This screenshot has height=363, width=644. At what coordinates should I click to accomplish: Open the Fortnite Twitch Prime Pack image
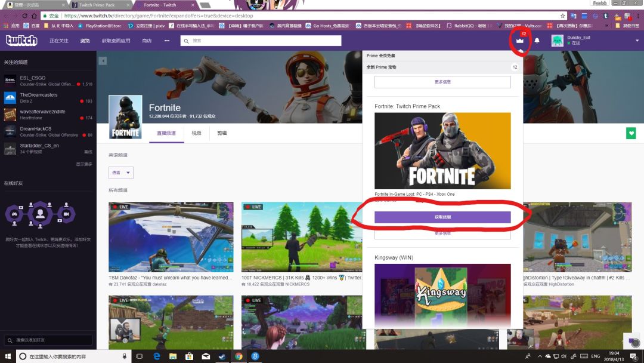click(442, 151)
